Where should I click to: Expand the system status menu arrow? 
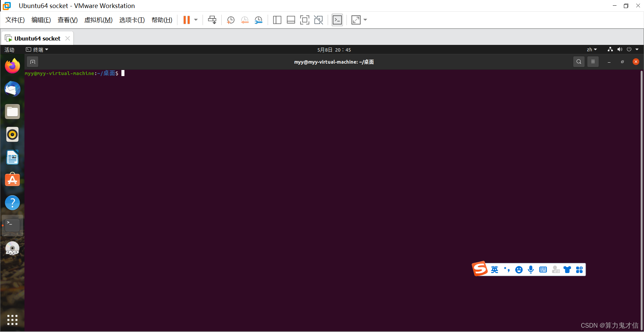(637, 49)
